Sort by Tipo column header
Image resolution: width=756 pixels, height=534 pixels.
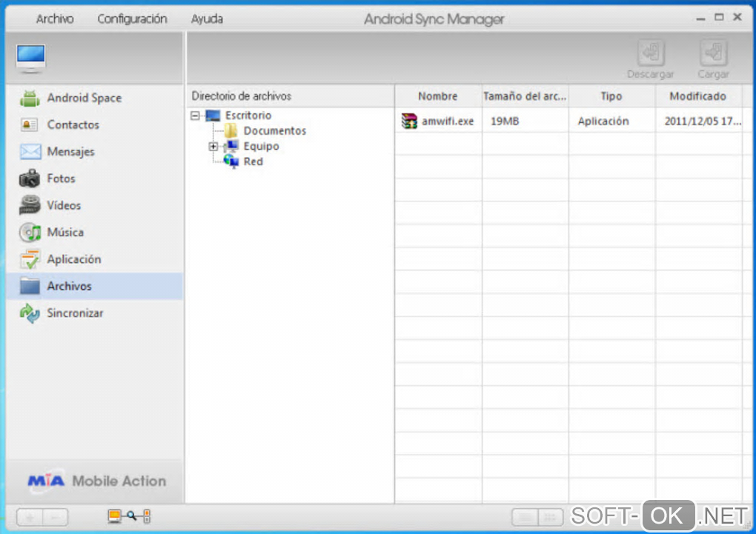pyautogui.click(x=611, y=96)
